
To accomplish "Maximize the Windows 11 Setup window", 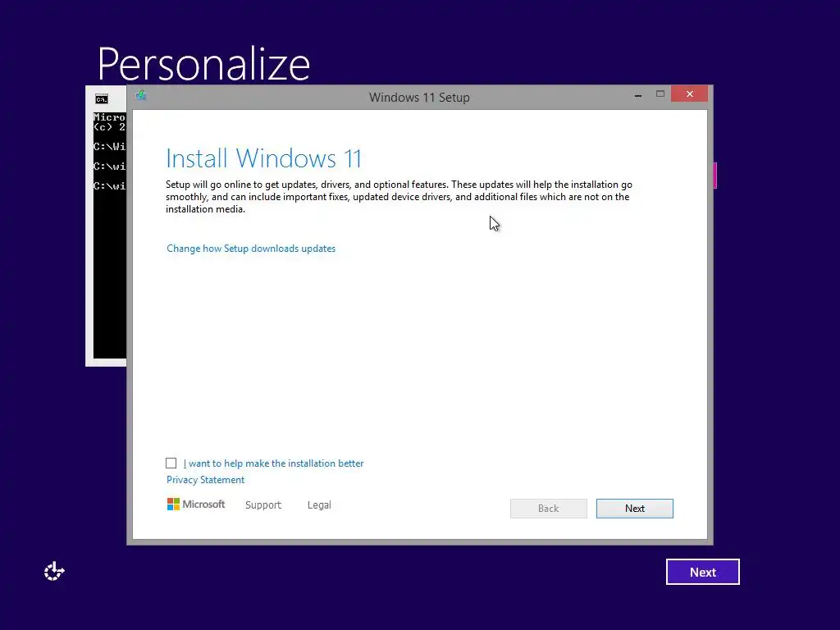I will [660, 94].
